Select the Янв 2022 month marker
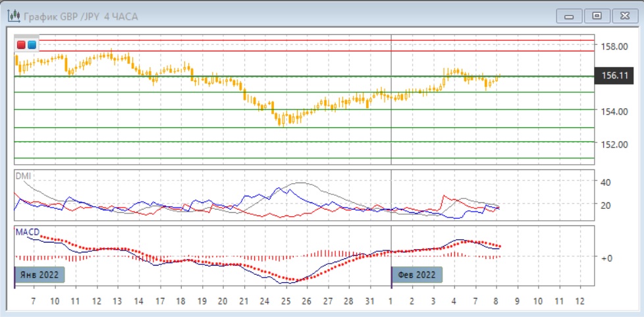The image size is (644, 317). [x=40, y=274]
